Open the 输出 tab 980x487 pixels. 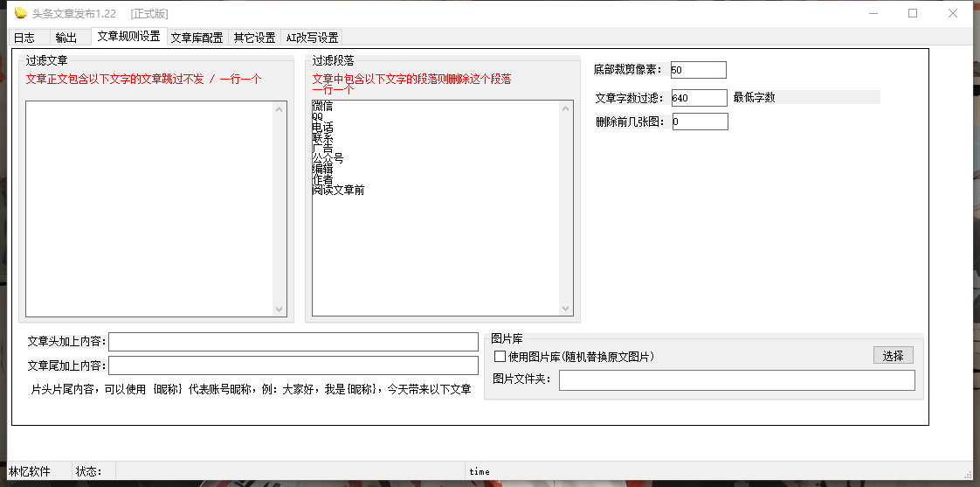pos(66,38)
